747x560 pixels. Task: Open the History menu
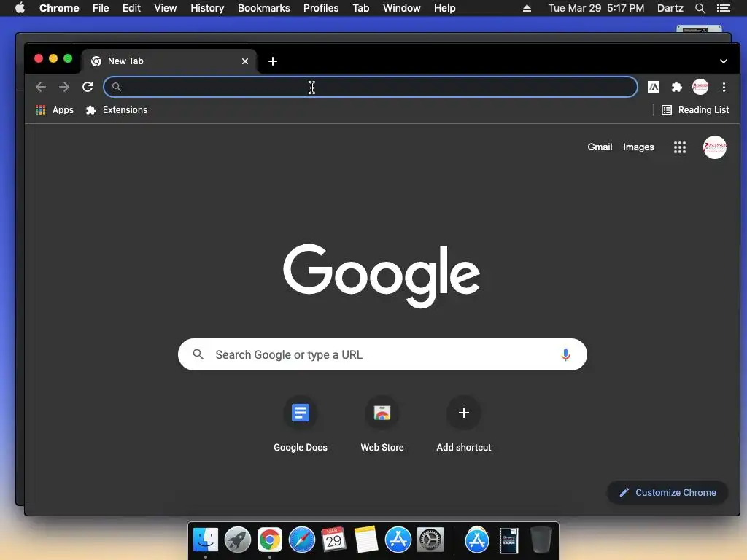[207, 8]
